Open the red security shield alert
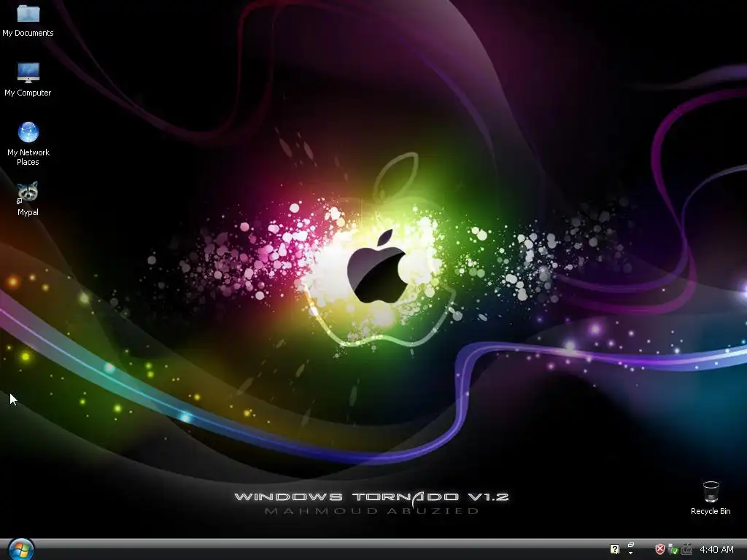The width and height of the screenshot is (747, 560). [659, 550]
